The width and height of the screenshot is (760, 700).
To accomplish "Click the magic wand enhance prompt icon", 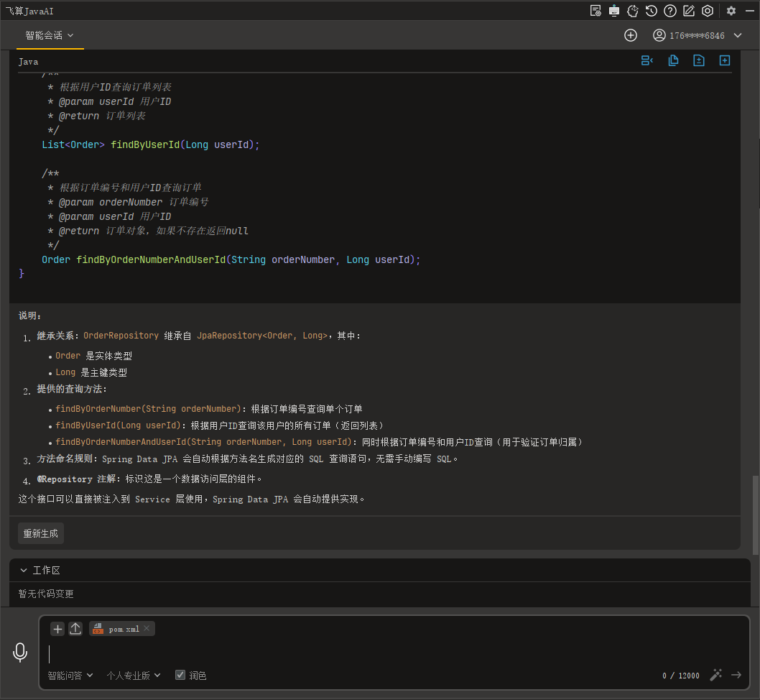I will [716, 675].
